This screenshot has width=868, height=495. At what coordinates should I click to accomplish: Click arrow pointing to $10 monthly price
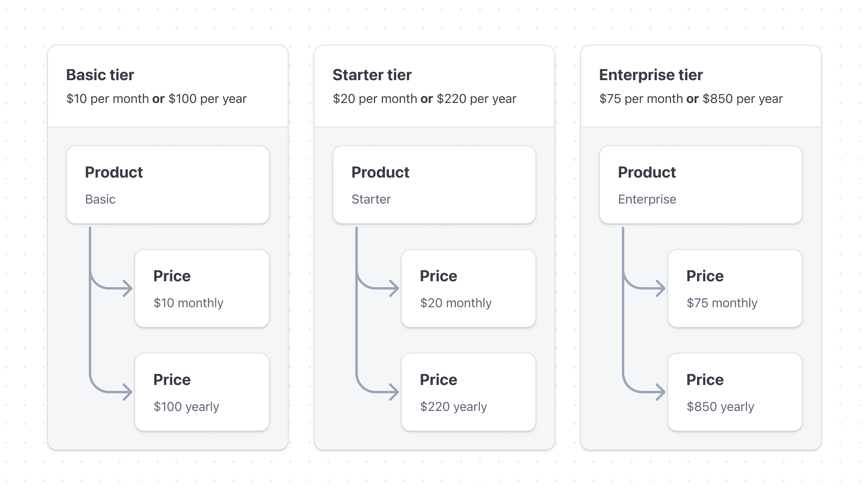click(127, 288)
